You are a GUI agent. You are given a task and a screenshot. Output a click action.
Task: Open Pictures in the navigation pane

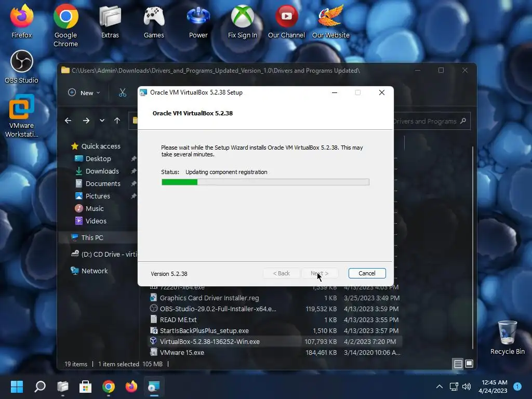98,196
